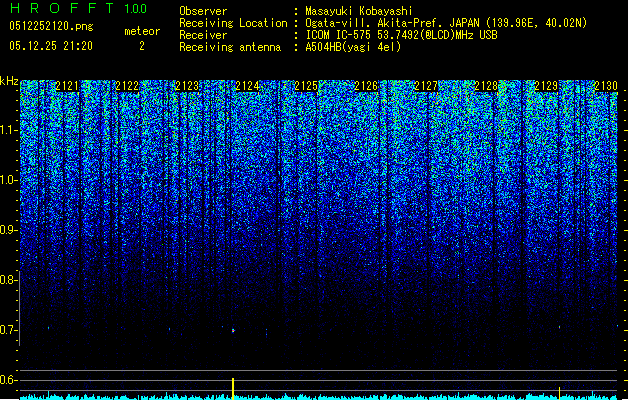Click the Receiving Location field label
The image size is (629, 400).
[x=233, y=23]
